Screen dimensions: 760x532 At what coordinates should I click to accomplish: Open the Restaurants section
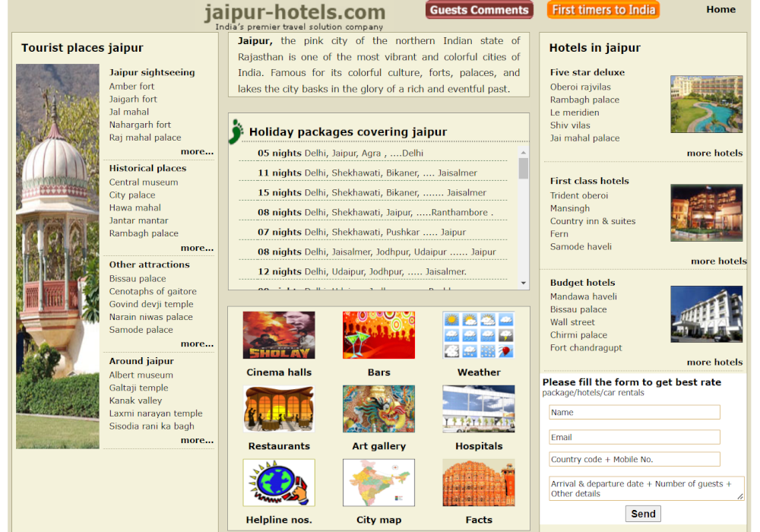click(x=279, y=409)
